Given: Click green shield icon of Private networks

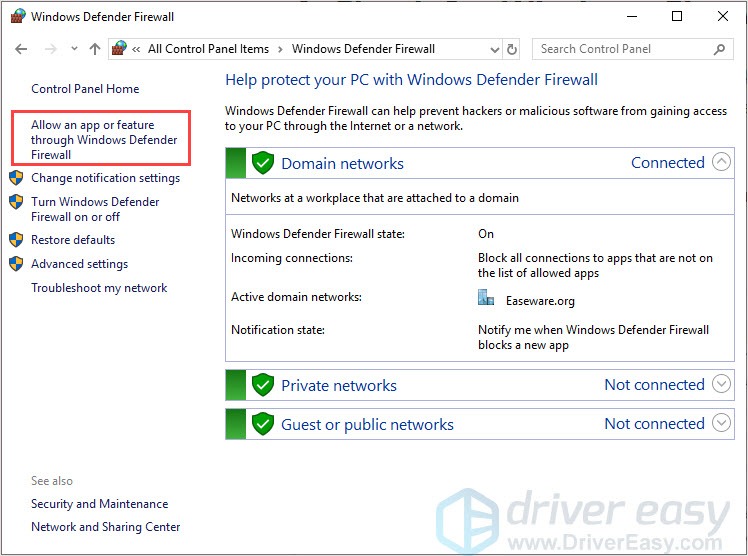Looking at the screenshot, I should click(263, 385).
